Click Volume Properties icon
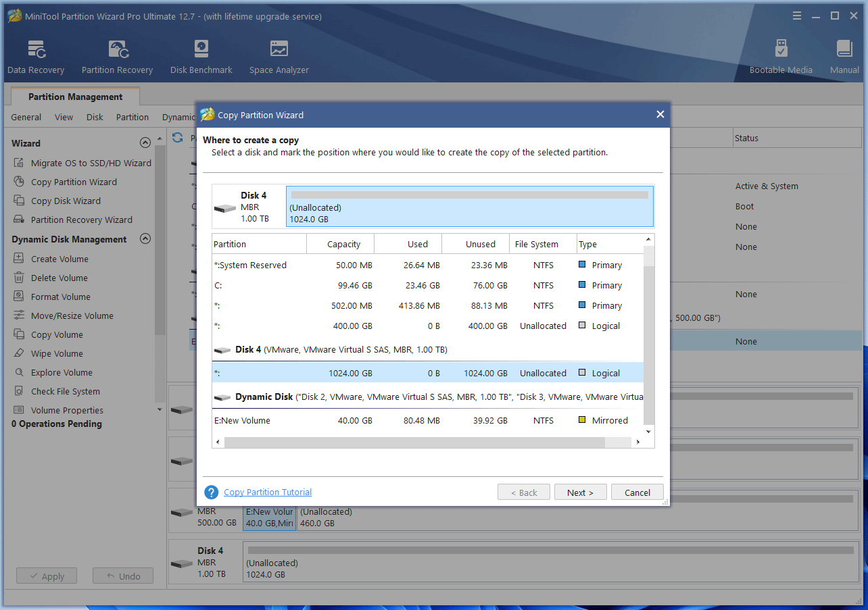This screenshot has width=868, height=610. 18,410
